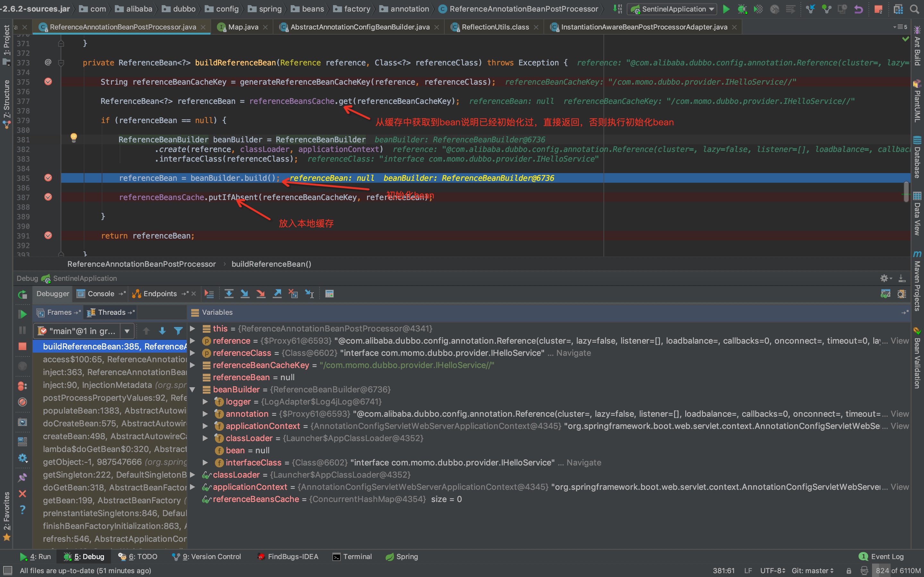Rerun SentinelApplication debug icon
Viewport: 924px width, 577px height.
coord(22,295)
